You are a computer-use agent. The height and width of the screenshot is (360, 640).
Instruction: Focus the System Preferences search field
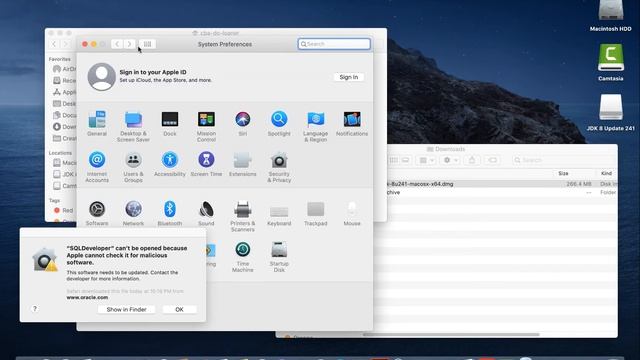click(334, 44)
